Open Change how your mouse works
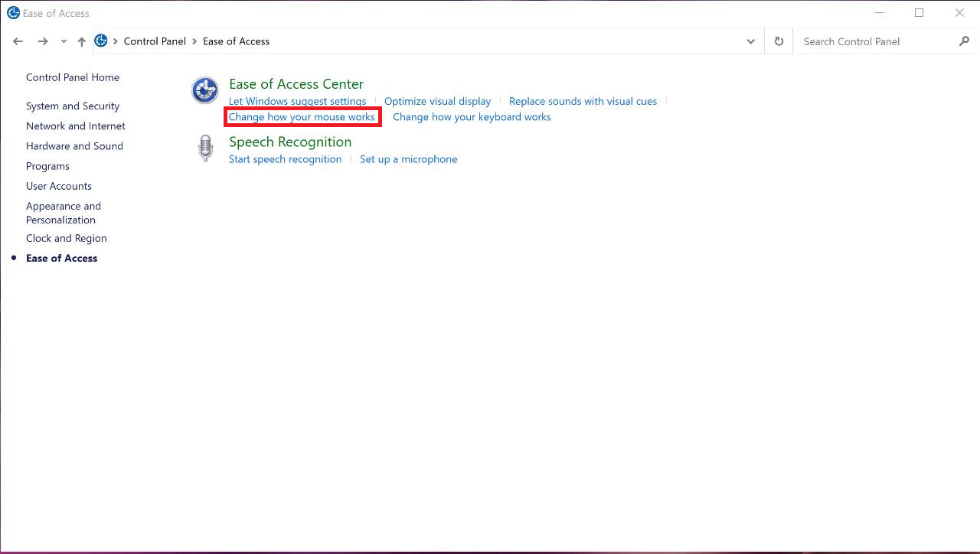Screen dimensions: 980x554 (x=302, y=117)
